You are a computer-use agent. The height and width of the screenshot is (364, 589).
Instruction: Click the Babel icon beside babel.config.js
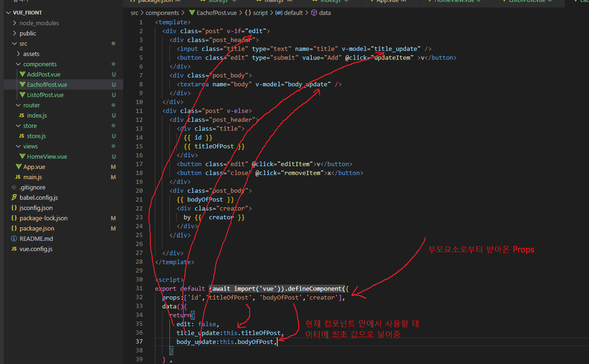click(14, 197)
